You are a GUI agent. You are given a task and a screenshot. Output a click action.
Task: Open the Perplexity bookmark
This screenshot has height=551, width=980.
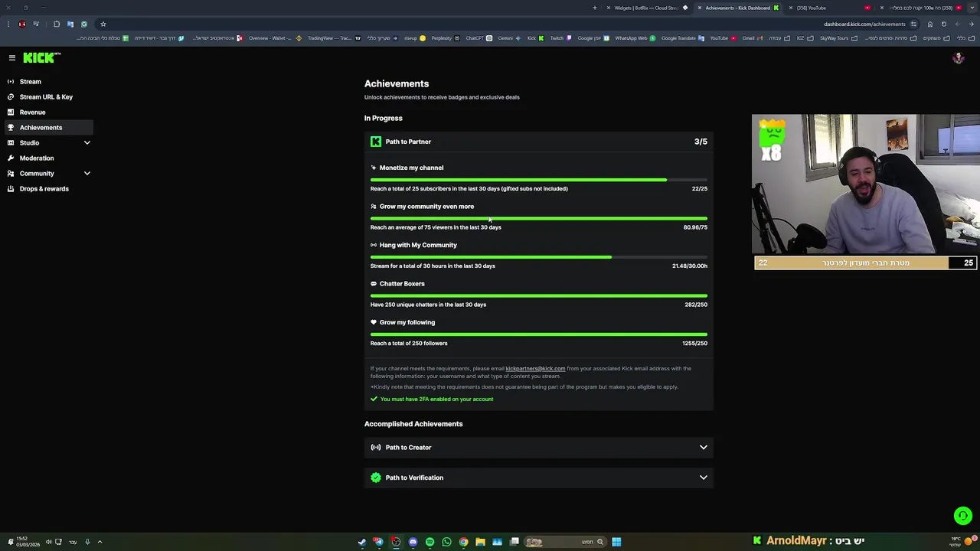pyautogui.click(x=446, y=38)
